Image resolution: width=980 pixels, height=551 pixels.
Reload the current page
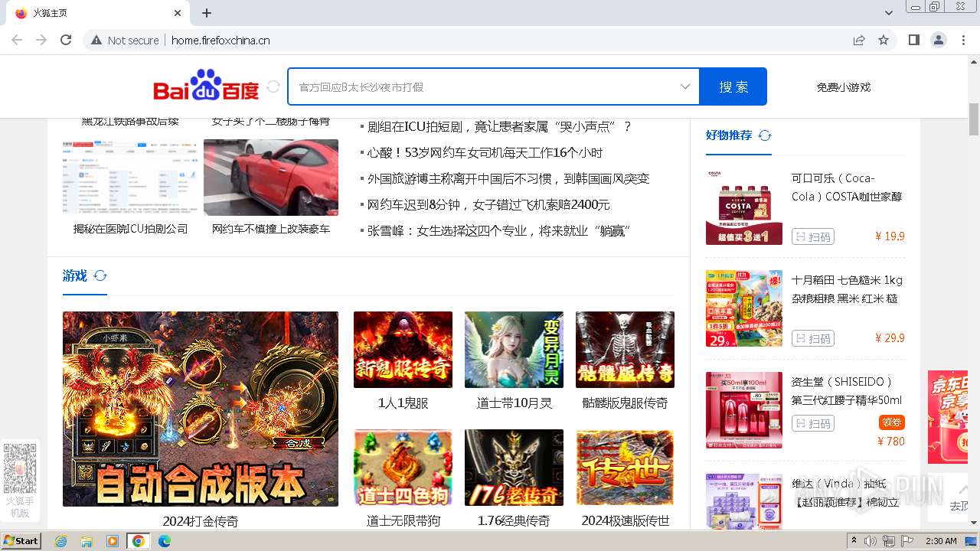[66, 40]
